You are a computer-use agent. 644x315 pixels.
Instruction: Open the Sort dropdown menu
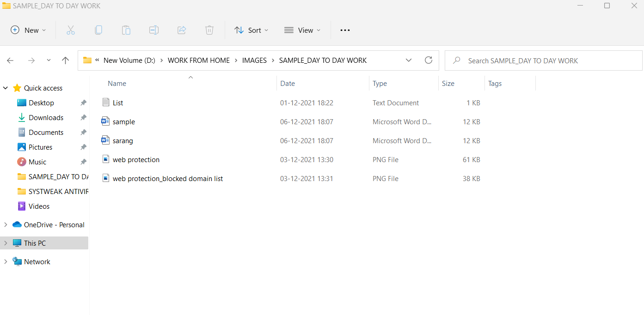coord(251,30)
